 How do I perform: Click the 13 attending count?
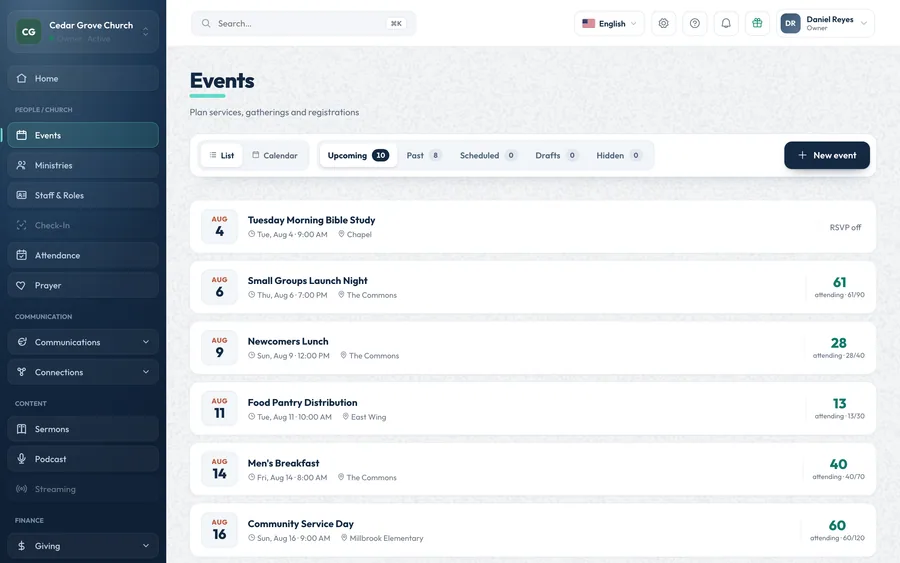pyautogui.click(x=839, y=403)
